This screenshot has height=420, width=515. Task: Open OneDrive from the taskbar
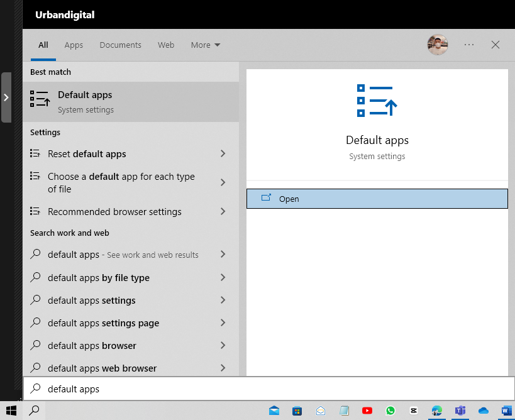coord(483,411)
